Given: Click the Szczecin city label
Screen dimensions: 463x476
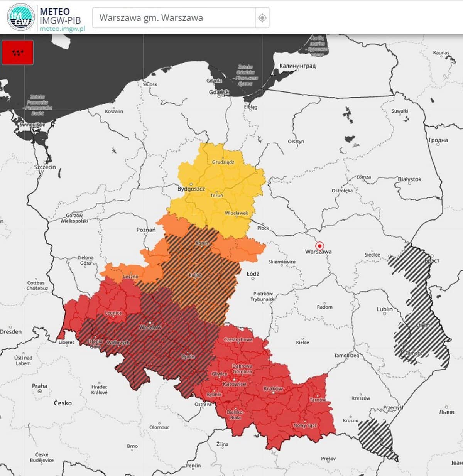Looking at the screenshot, I should (45, 167).
